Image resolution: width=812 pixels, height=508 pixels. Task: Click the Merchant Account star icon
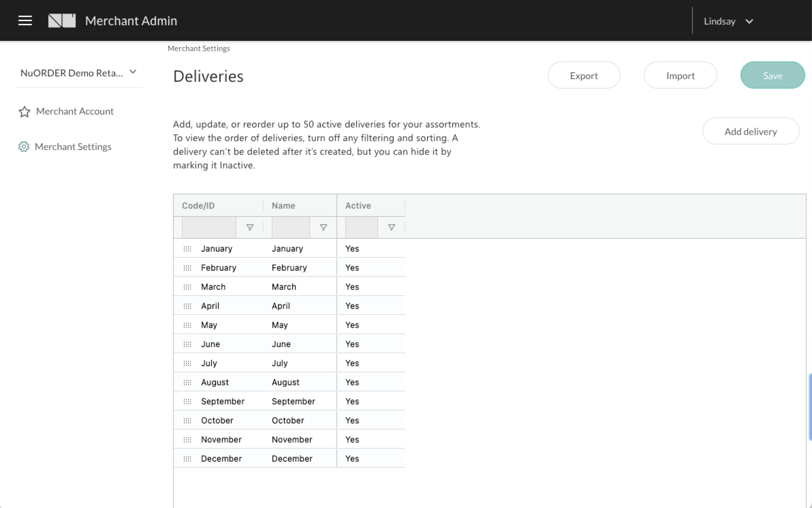[x=24, y=111]
